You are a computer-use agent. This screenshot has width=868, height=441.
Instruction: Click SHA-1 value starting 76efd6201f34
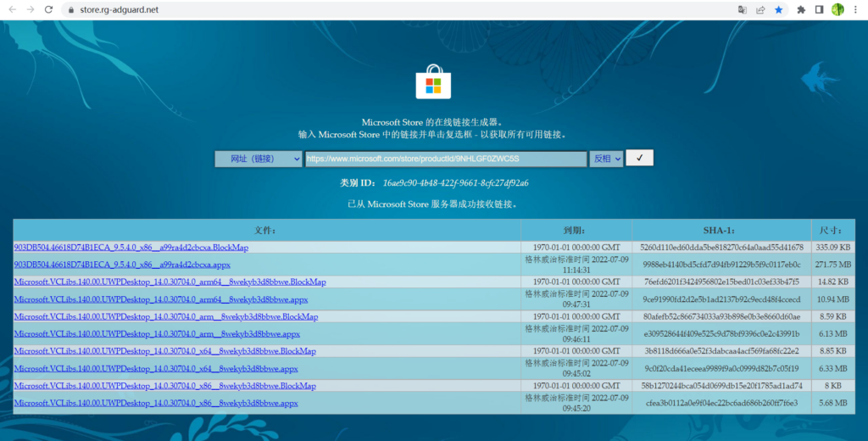coord(722,282)
